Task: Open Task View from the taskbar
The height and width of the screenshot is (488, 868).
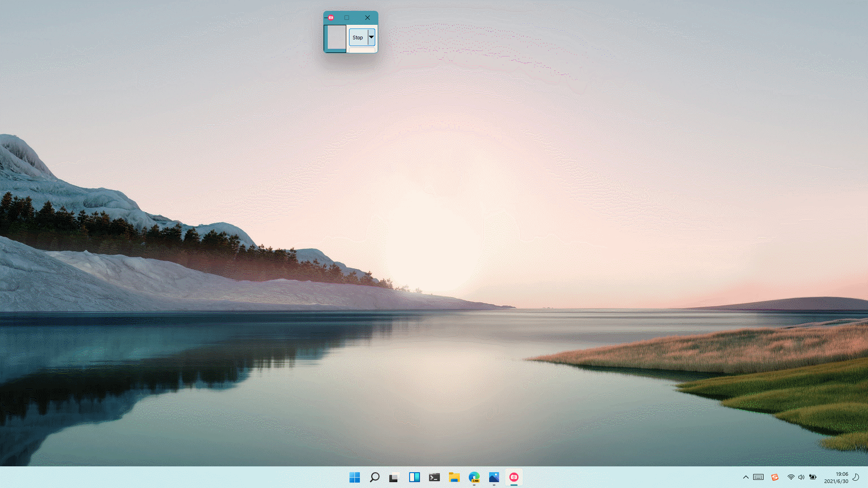Action: 394,477
